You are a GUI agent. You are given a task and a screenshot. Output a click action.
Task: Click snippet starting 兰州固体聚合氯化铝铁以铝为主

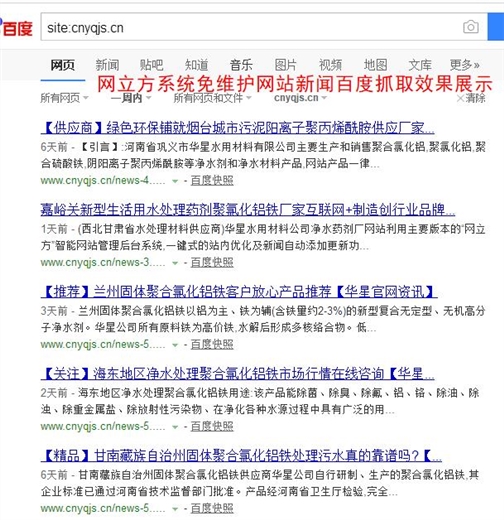[263, 319]
